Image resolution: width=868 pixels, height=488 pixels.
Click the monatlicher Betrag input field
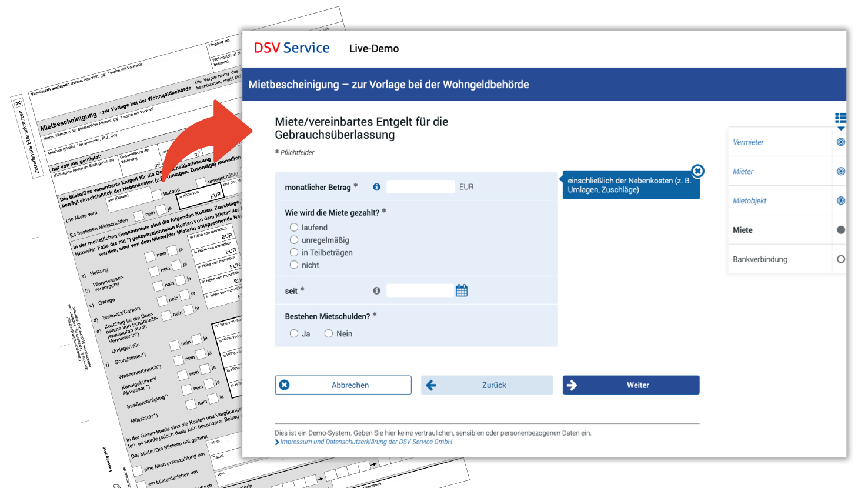[x=420, y=187]
